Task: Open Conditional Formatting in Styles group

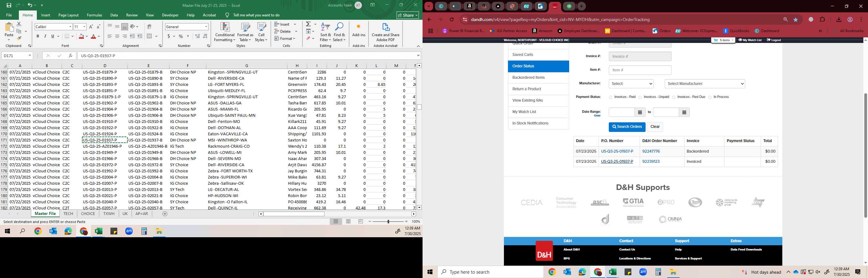Action: (x=225, y=32)
